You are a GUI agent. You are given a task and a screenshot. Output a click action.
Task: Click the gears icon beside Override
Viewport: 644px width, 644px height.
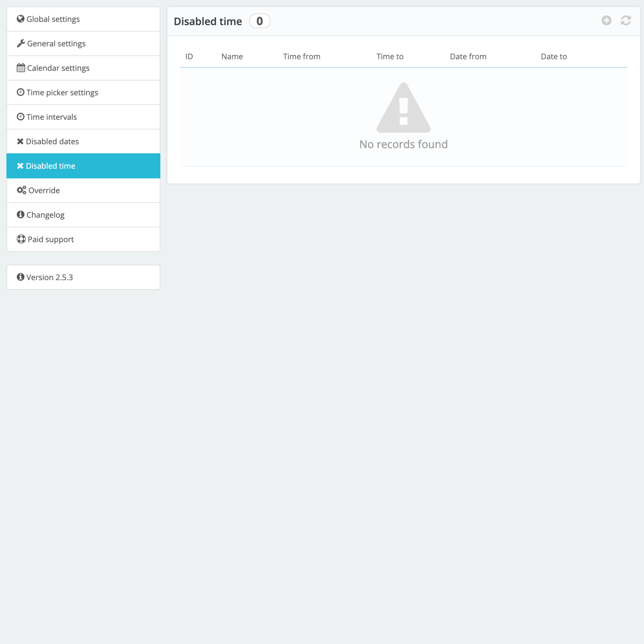(21, 190)
